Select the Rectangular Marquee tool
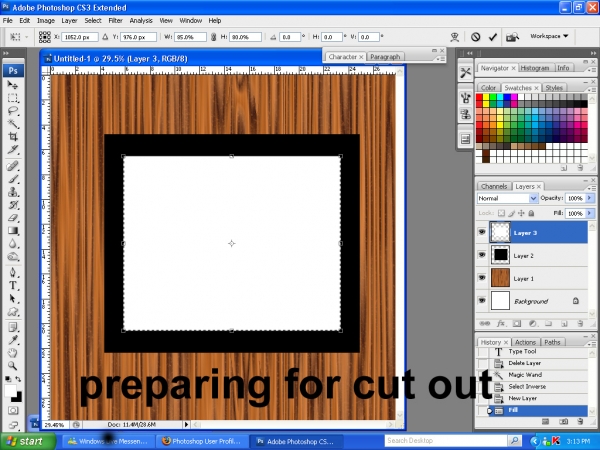The height and width of the screenshot is (450, 600). (13, 98)
